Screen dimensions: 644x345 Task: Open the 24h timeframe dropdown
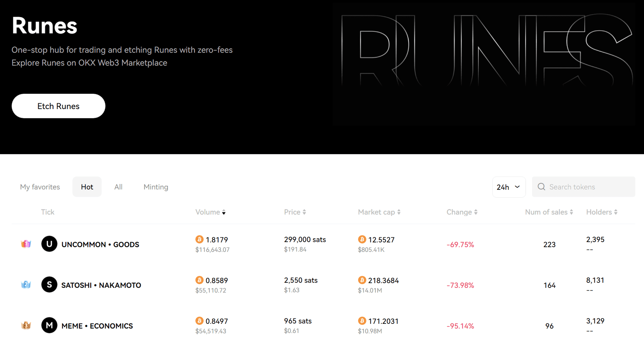pyautogui.click(x=510, y=187)
